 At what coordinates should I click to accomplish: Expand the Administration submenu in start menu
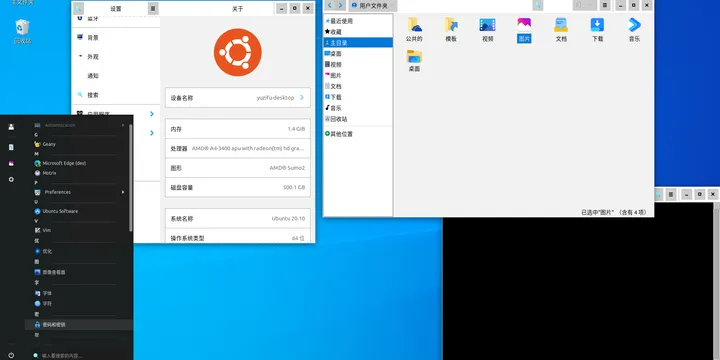click(79, 125)
